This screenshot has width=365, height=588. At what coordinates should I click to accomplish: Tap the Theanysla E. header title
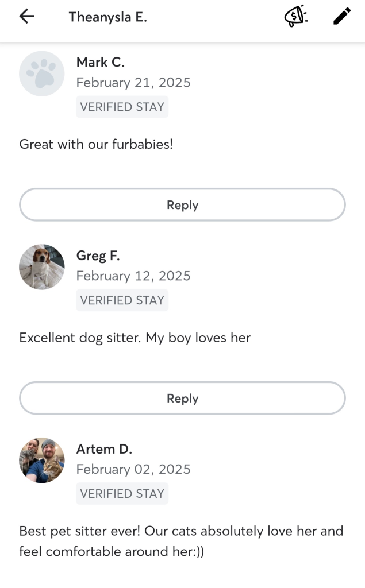click(x=107, y=17)
